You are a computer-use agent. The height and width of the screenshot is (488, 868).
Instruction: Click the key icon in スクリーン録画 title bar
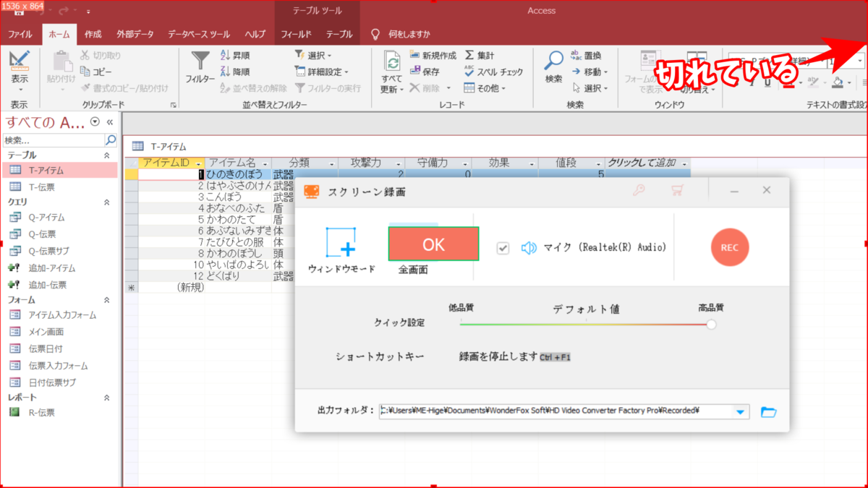(x=639, y=191)
